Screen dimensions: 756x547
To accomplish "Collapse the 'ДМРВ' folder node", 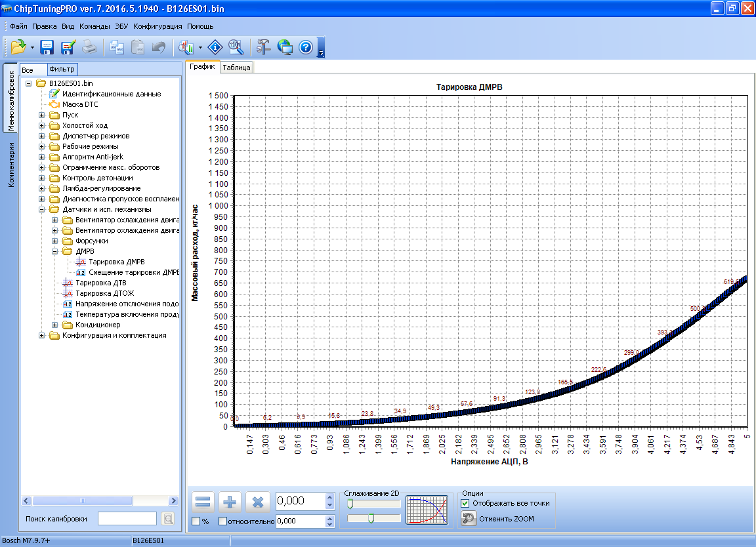I will 55,251.
